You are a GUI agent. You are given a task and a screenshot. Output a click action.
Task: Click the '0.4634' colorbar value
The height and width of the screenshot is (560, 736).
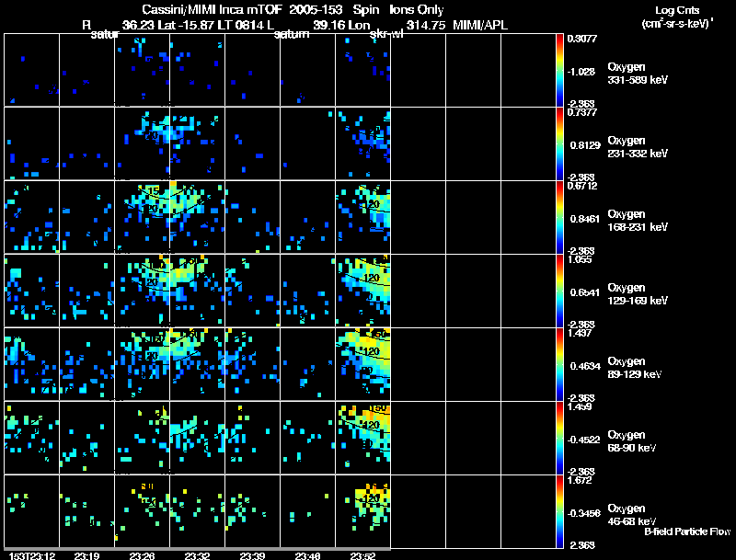[x=585, y=366]
